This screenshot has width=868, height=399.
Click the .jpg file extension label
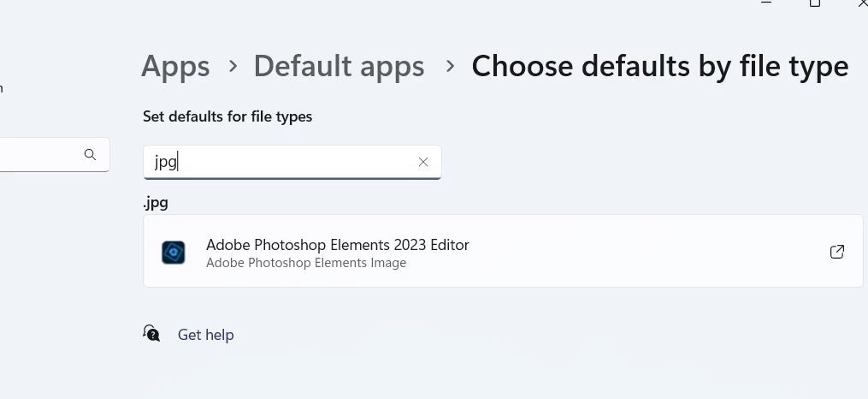tap(156, 203)
